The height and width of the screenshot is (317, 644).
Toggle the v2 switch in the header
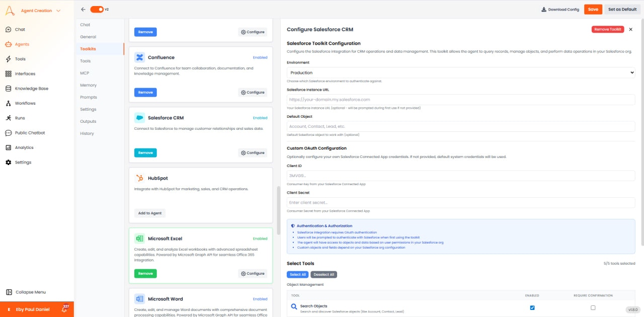point(96,9)
